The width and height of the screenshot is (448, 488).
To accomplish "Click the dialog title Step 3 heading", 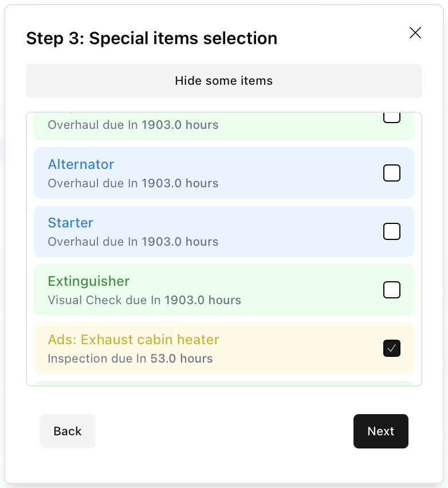I will [151, 38].
